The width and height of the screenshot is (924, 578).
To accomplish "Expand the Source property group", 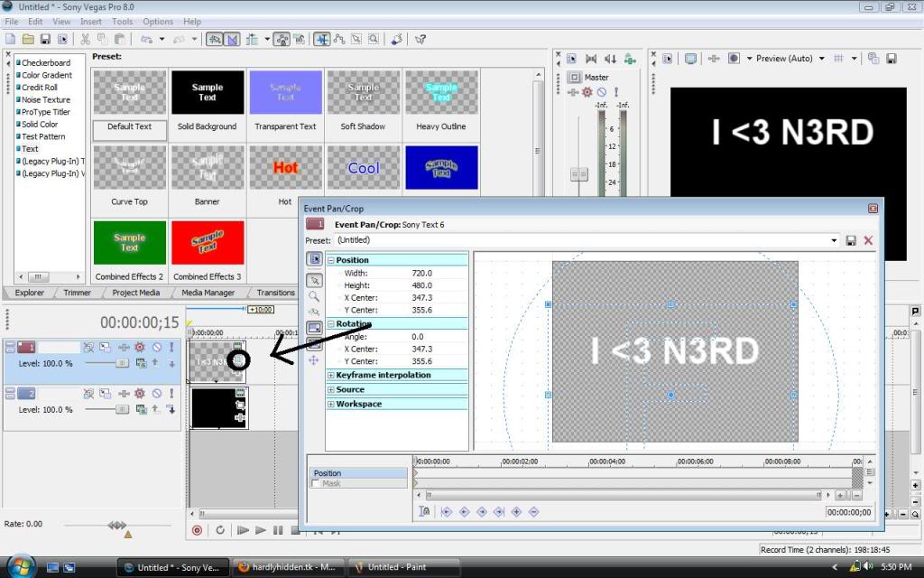I will point(330,390).
